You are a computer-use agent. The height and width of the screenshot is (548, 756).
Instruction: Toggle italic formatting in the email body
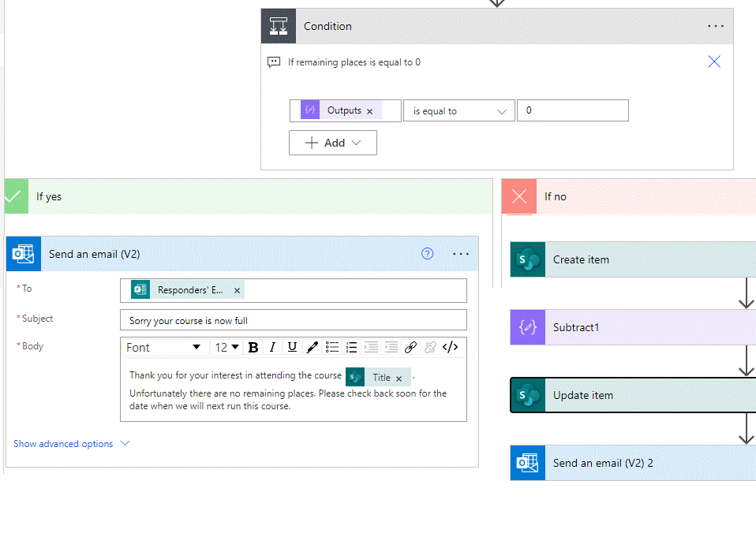coord(272,347)
